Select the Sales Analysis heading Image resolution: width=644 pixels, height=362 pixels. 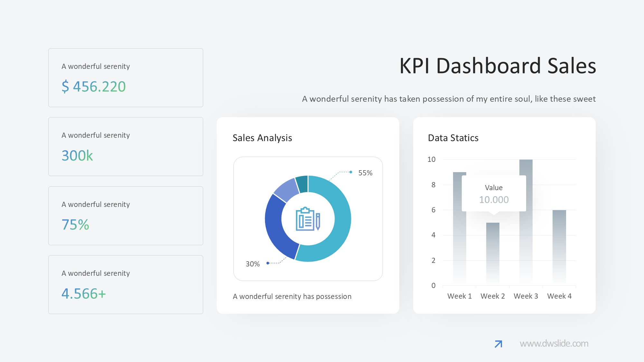262,138
